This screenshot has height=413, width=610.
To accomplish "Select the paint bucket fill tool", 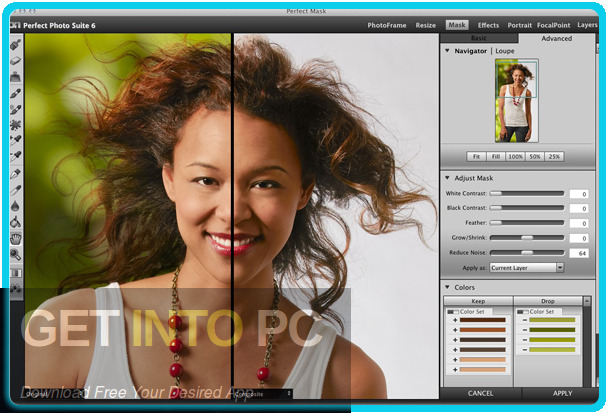I will [x=16, y=222].
